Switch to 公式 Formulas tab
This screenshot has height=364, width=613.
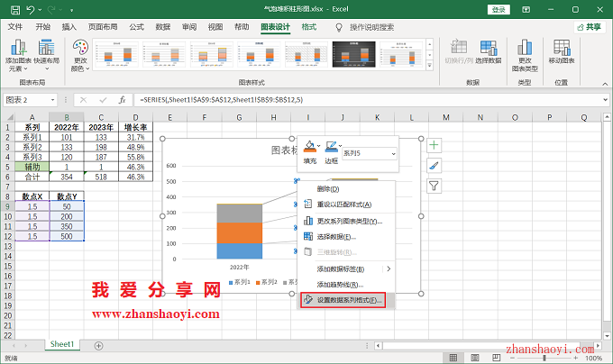point(137,27)
